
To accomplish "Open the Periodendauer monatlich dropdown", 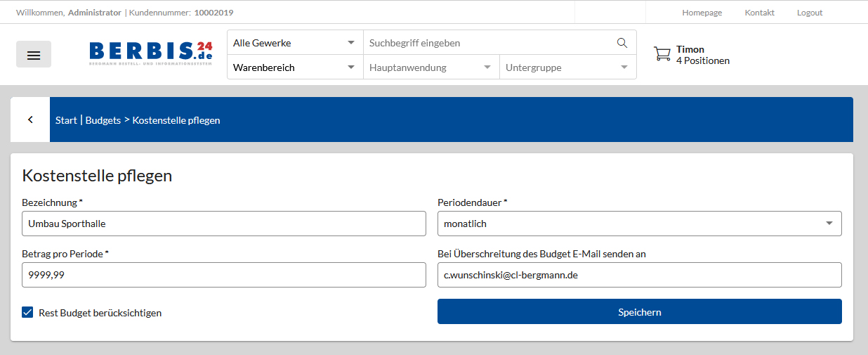I will [x=640, y=224].
